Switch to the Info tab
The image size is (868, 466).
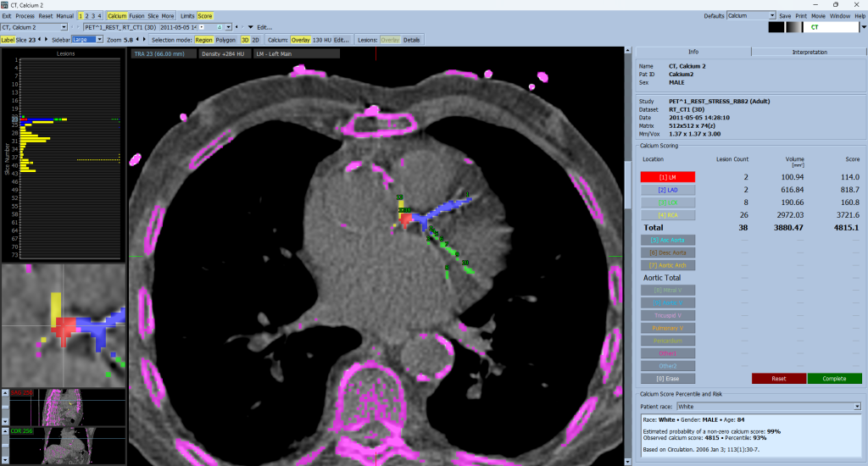(x=693, y=52)
